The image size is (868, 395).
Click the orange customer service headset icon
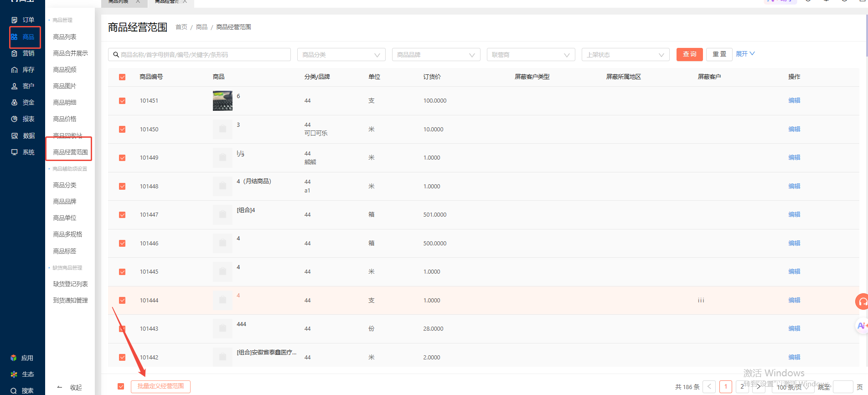pos(862,301)
